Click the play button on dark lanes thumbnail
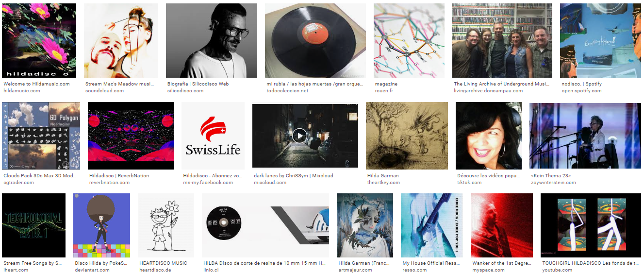644x273 pixels. coord(299,136)
